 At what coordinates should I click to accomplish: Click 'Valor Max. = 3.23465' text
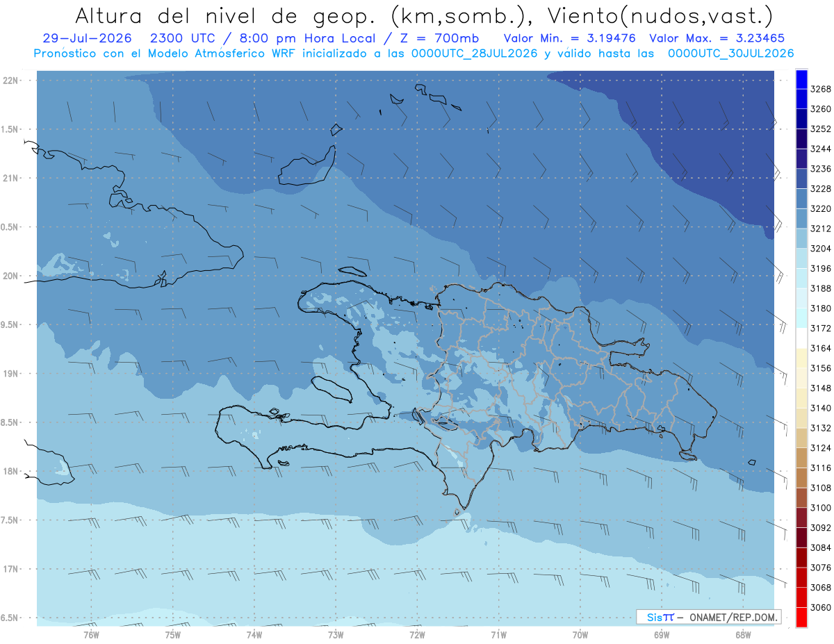tap(717, 38)
